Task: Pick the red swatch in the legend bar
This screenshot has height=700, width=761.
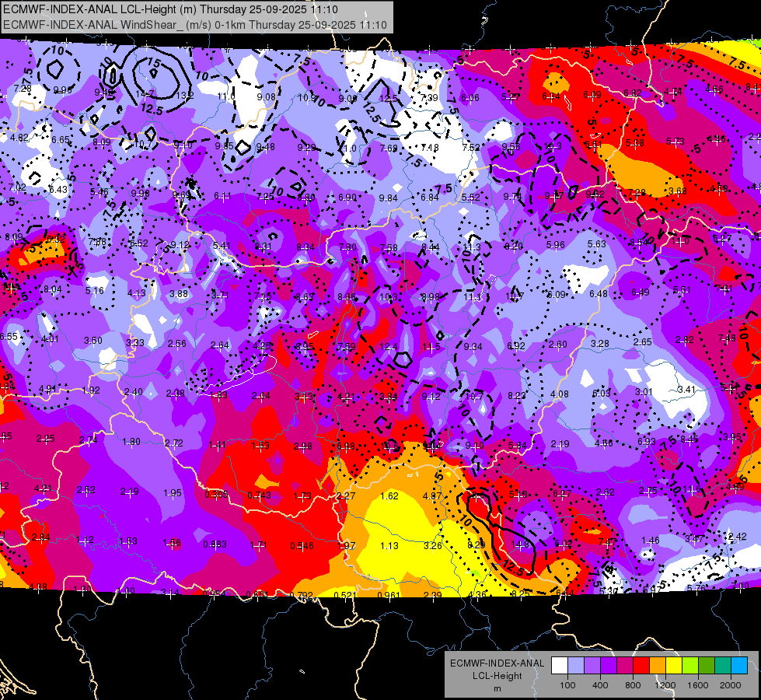Action: pos(641,665)
